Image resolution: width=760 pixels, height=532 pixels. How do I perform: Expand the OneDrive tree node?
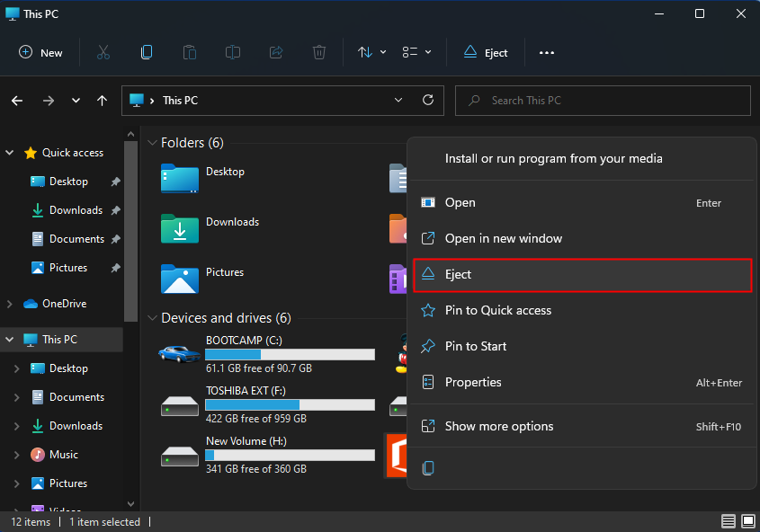10,304
